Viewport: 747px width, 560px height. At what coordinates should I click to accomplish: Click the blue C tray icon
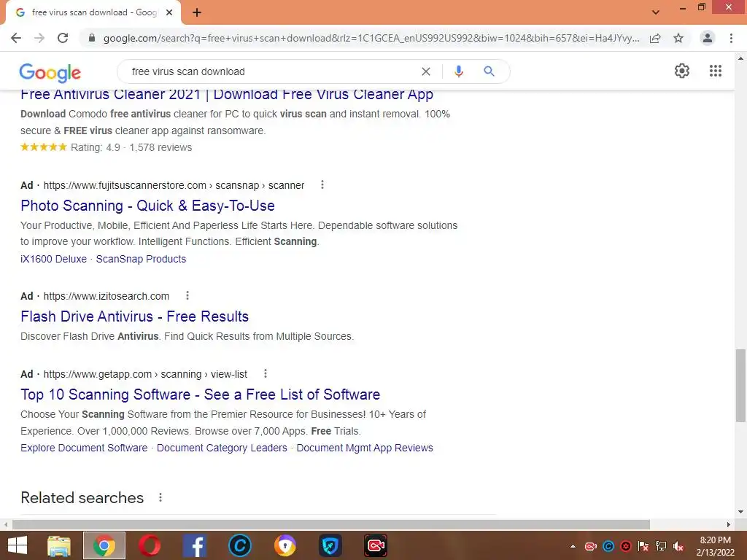608,547
